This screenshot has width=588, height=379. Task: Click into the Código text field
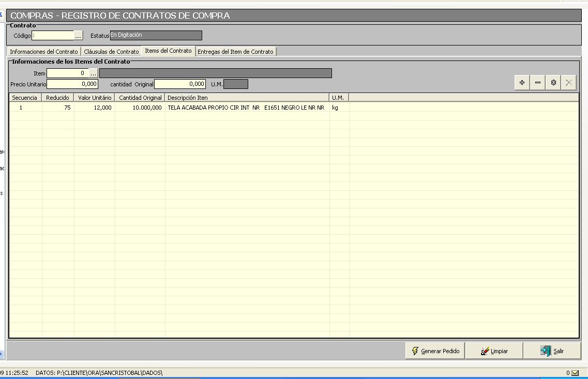53,36
